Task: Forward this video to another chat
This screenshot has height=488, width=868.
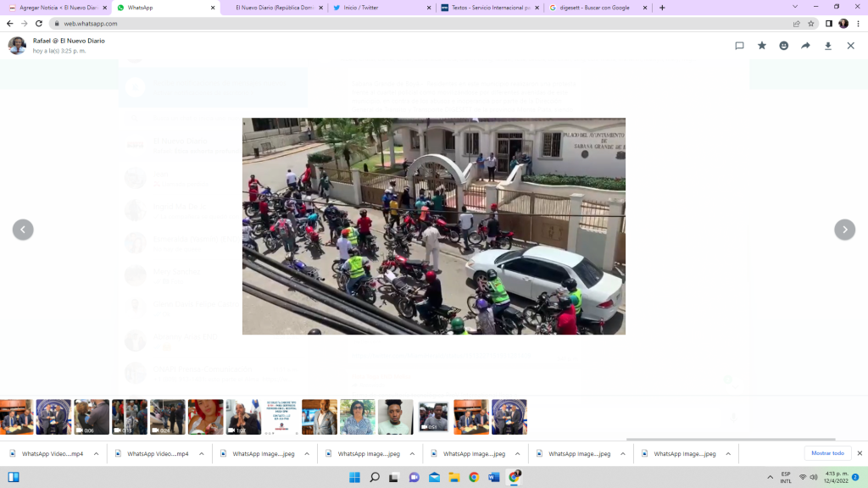Action: (x=805, y=46)
